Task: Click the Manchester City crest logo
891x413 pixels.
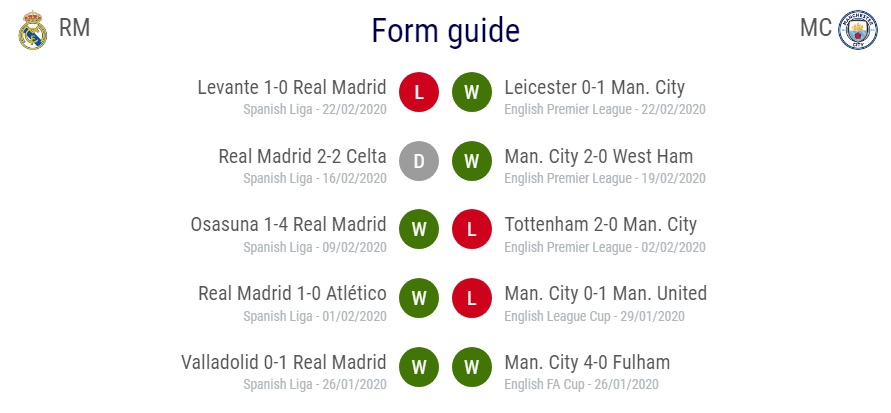Action: (x=857, y=30)
